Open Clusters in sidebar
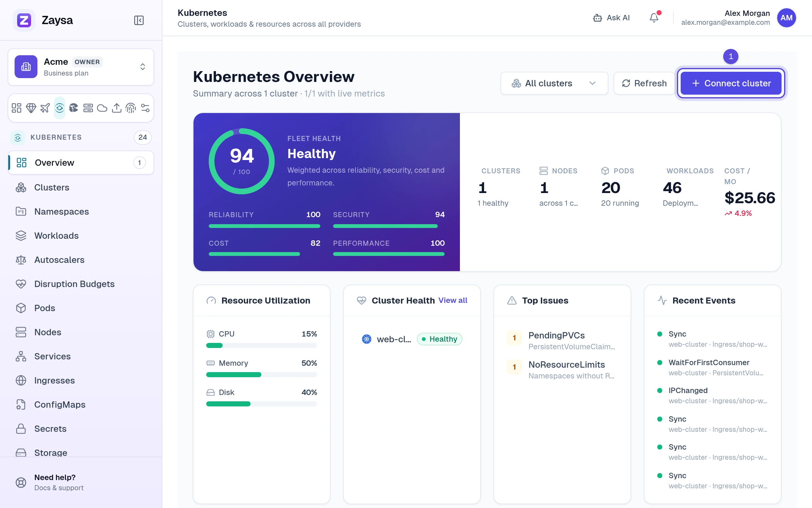The image size is (812, 508). [81, 187]
